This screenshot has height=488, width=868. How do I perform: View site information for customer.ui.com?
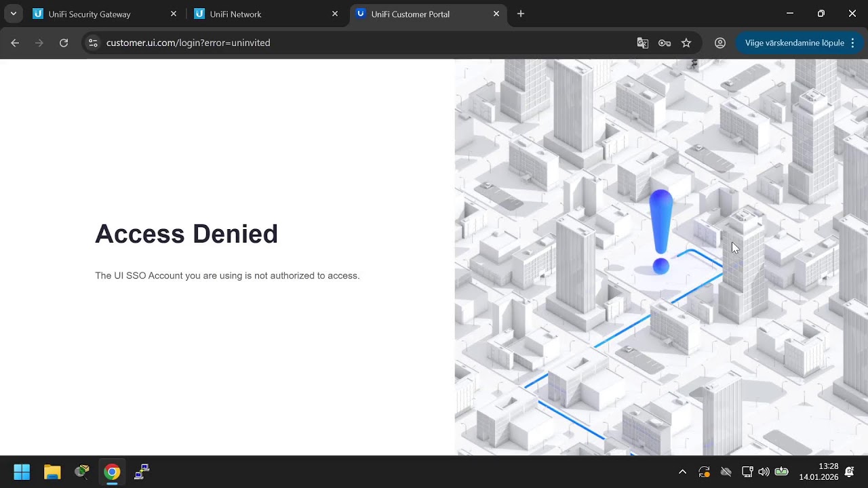point(94,43)
